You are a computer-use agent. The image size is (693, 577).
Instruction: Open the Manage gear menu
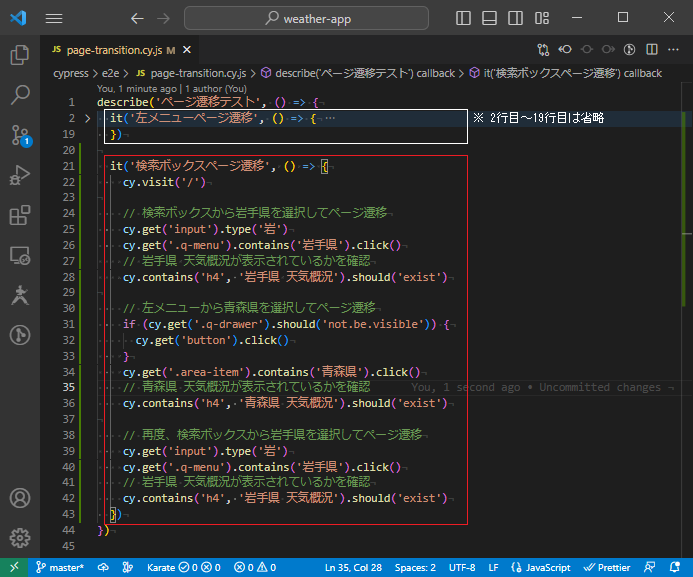point(20,538)
